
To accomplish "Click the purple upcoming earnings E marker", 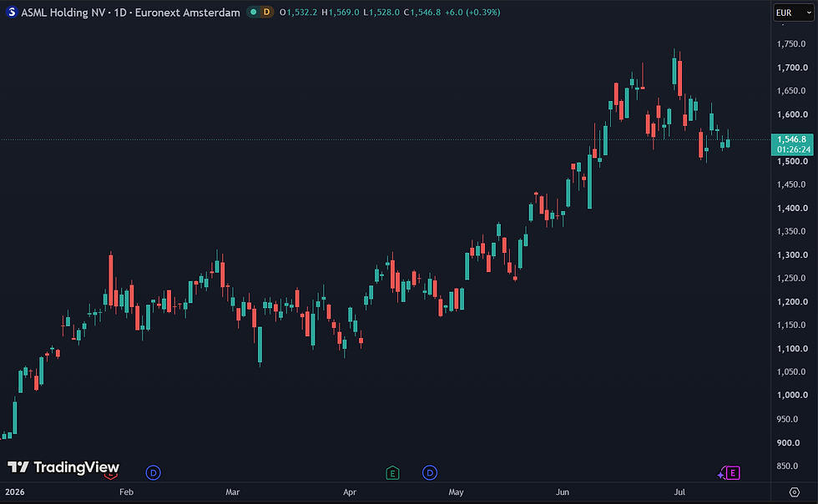I will [x=733, y=473].
